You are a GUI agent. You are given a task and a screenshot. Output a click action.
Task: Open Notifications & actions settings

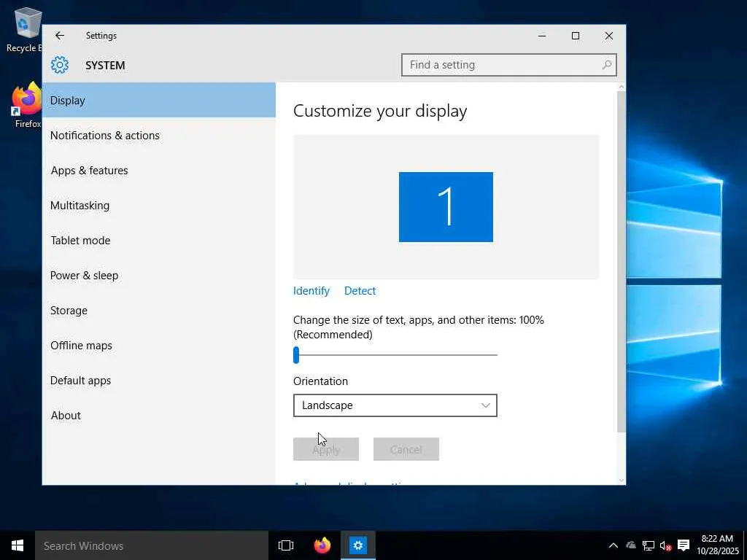[x=158, y=135]
